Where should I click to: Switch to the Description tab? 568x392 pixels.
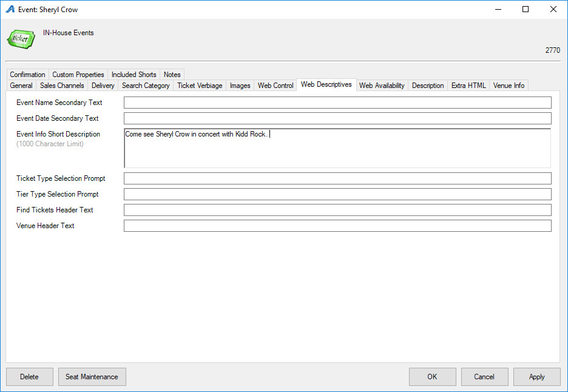(x=428, y=86)
